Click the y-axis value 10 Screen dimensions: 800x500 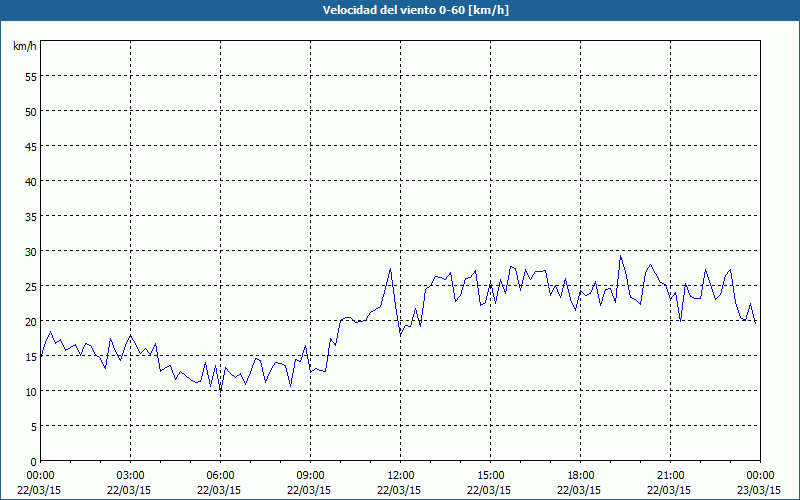[31, 391]
